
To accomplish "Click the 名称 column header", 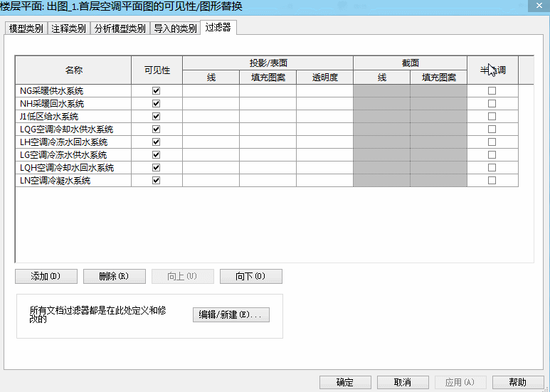I will [74, 70].
